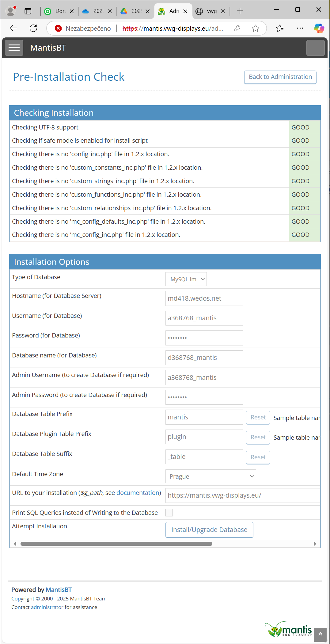Click the 'Checking Installation' section header
330x644 pixels.
(x=165, y=113)
